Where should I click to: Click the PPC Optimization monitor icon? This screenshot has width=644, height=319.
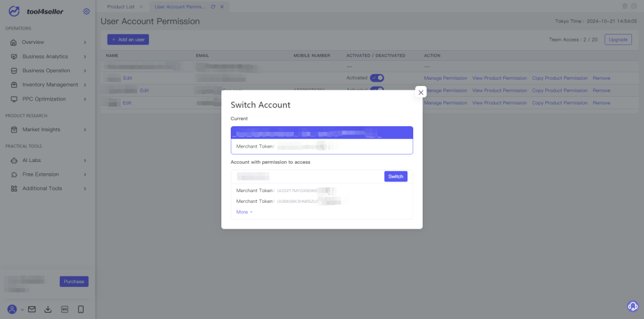[14, 99]
